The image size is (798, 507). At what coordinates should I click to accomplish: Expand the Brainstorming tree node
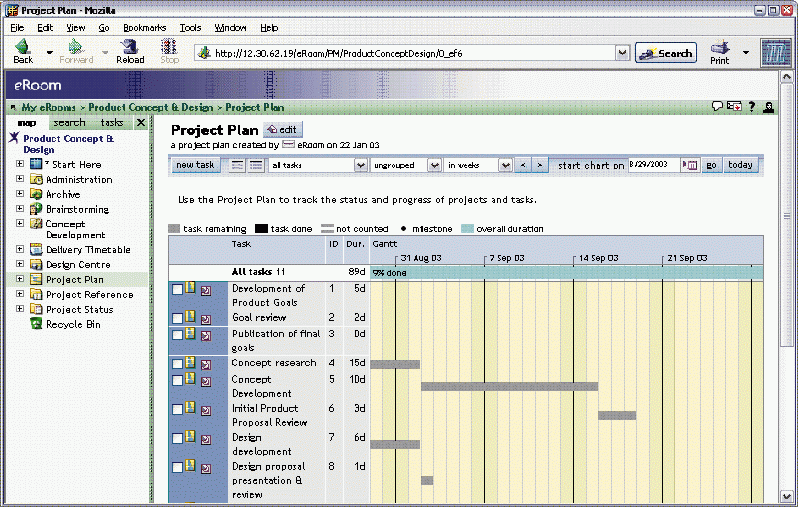[20, 210]
